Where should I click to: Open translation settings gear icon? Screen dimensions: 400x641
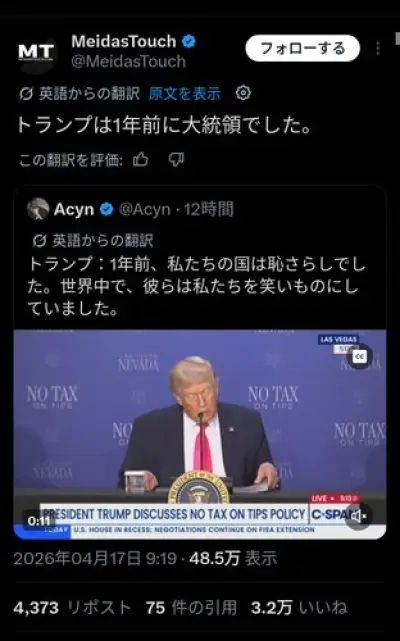pyautogui.click(x=243, y=93)
